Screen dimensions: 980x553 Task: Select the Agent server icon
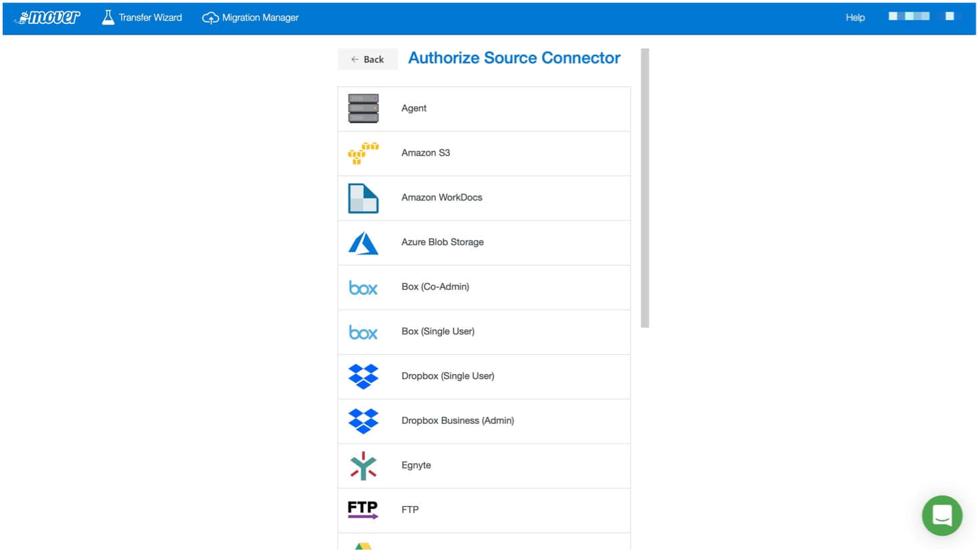coord(363,108)
